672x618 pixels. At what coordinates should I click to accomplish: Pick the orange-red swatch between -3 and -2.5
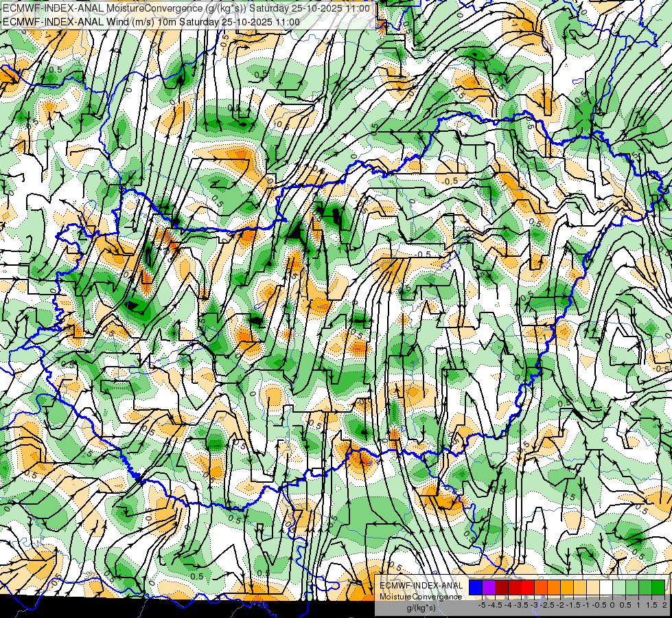(541, 588)
